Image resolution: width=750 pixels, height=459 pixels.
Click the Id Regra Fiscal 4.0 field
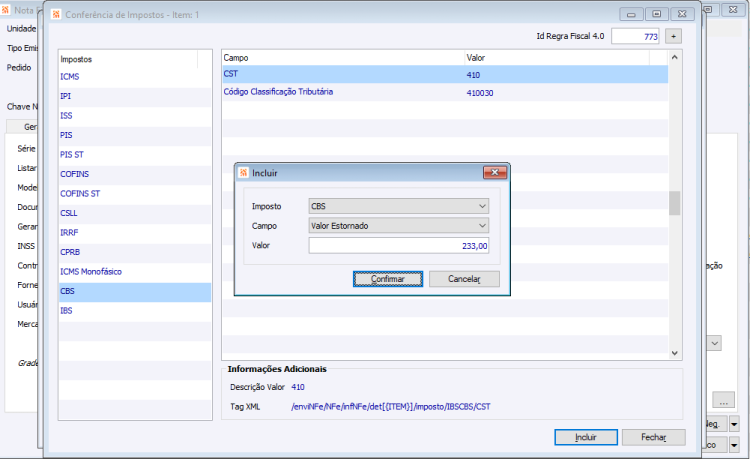pos(635,36)
